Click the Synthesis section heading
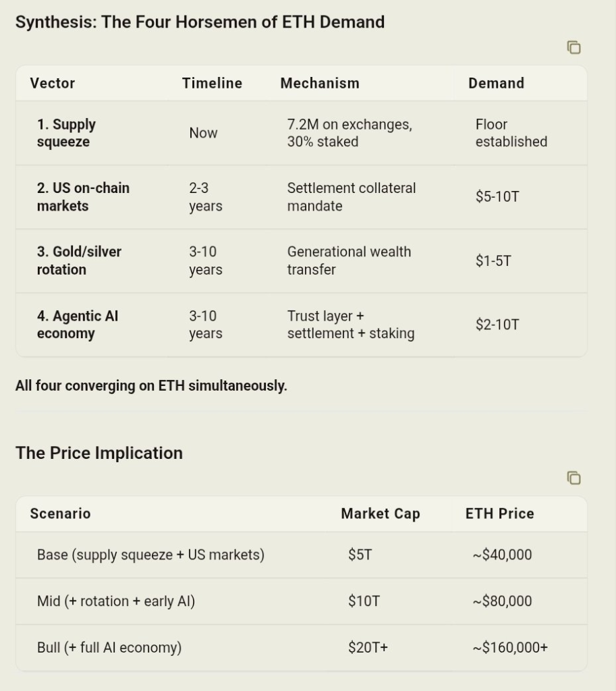The image size is (616, 691). 200,22
